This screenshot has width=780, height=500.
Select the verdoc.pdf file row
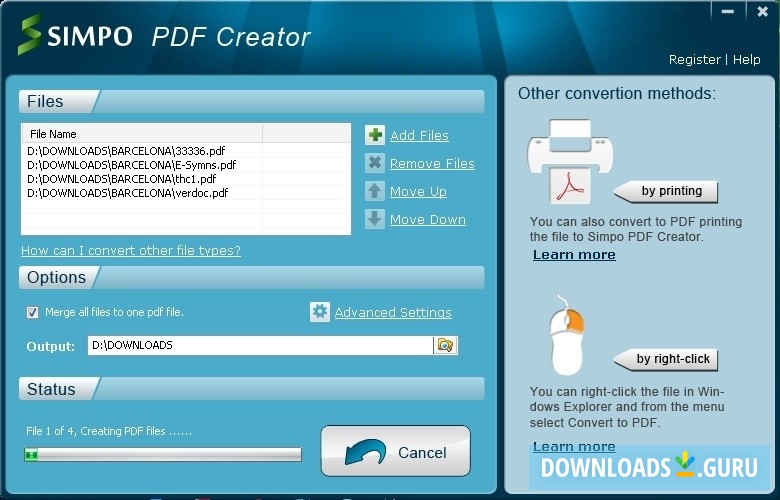(186, 193)
